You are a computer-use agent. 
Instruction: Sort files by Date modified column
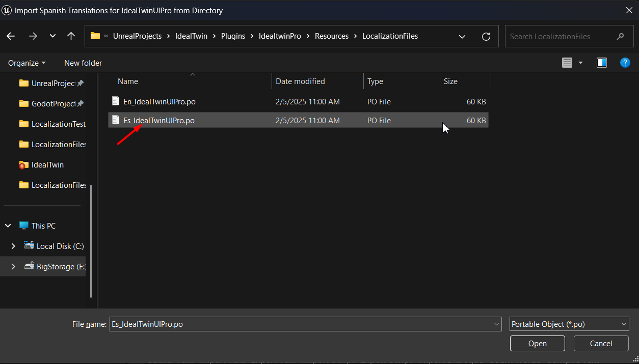pos(300,81)
